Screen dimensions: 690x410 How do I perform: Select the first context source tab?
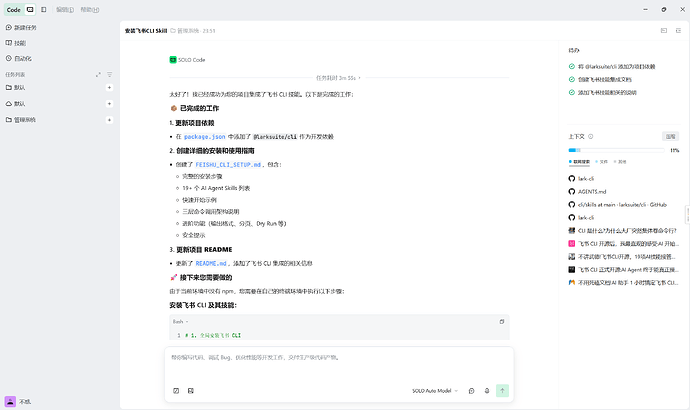[579, 162]
